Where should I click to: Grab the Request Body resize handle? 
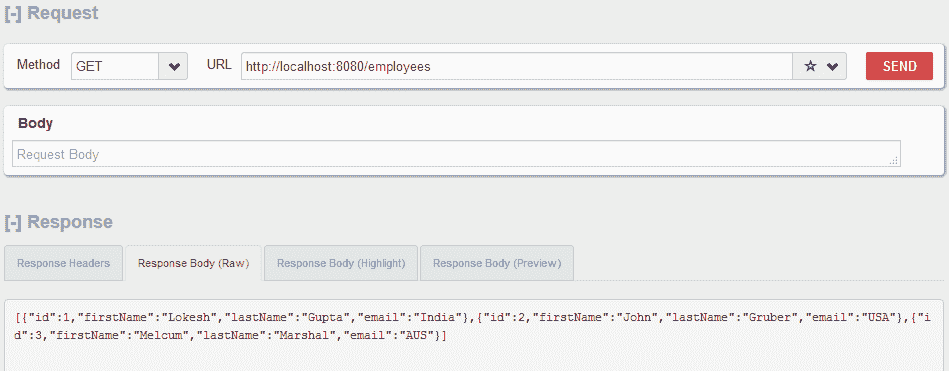(x=894, y=160)
